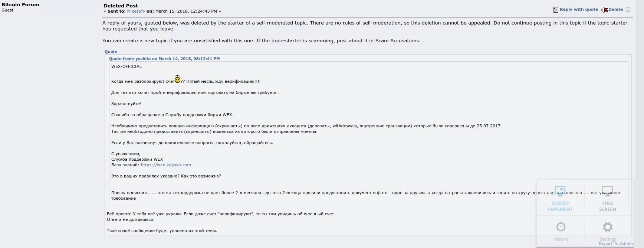Click the Reply with quote icon
The width and height of the screenshot is (644, 248).
(x=555, y=10)
